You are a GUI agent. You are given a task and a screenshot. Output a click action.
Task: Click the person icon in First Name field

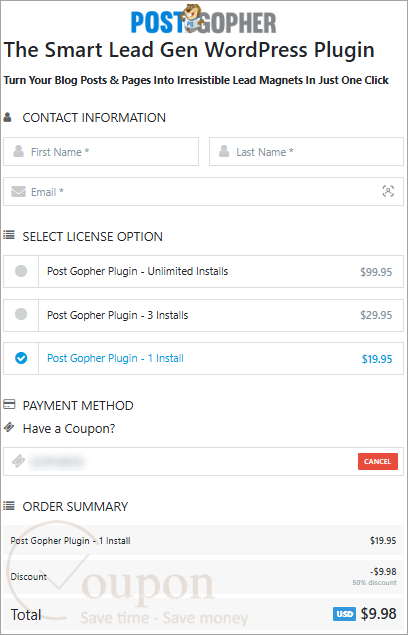(18, 151)
